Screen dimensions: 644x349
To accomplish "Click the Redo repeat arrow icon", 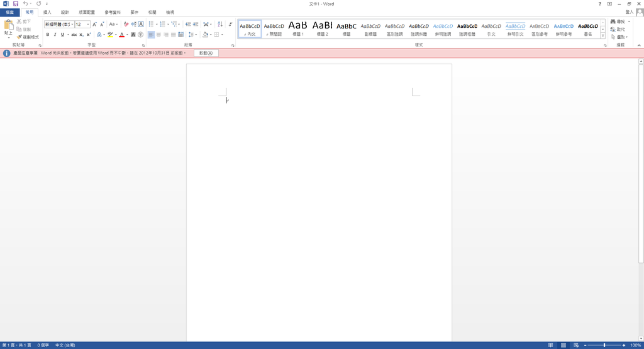I will click(38, 4).
